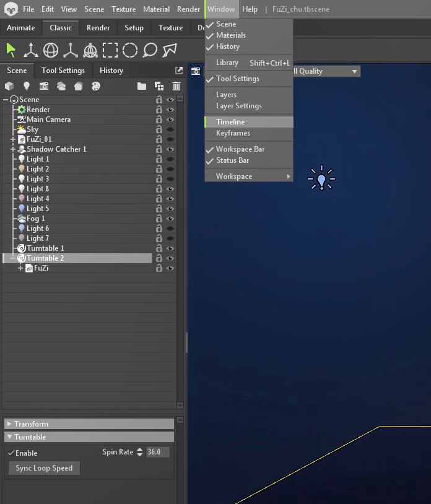
Task: Pick the lasso selection tool
Action: (x=150, y=50)
